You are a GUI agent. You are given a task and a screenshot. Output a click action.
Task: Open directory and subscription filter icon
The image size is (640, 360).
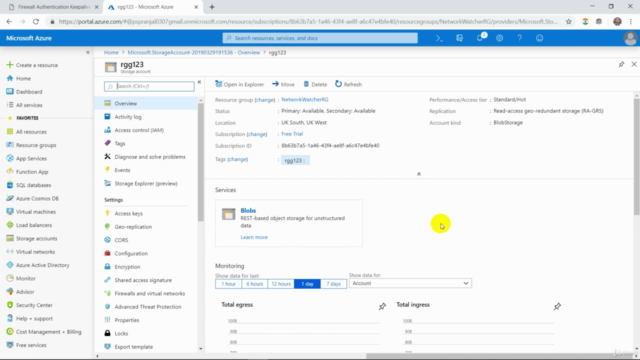tap(460, 38)
